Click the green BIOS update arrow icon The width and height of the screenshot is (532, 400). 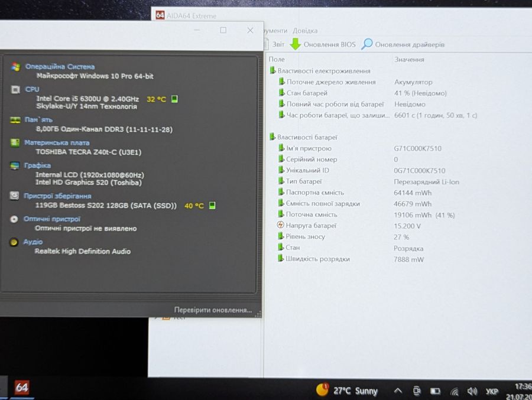(x=296, y=44)
